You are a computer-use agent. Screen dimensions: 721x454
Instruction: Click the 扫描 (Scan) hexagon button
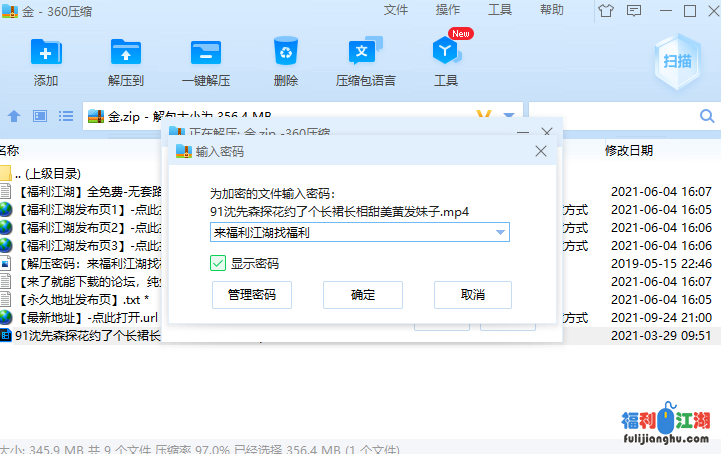click(677, 61)
